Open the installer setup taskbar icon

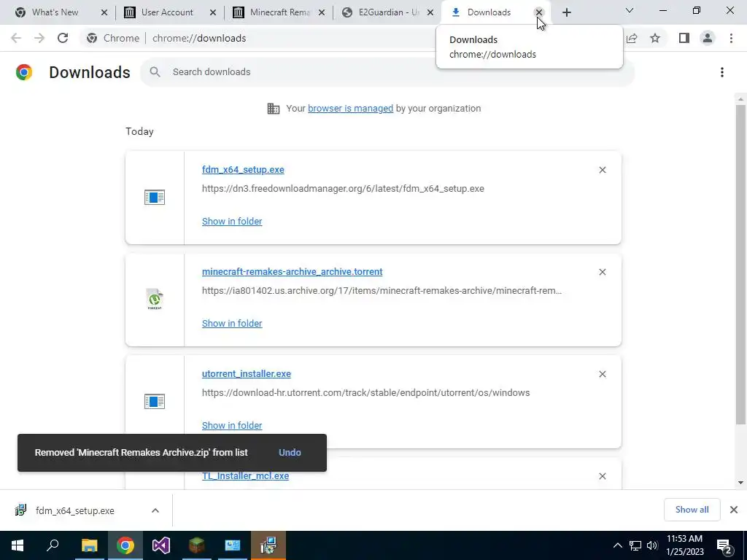click(x=268, y=545)
